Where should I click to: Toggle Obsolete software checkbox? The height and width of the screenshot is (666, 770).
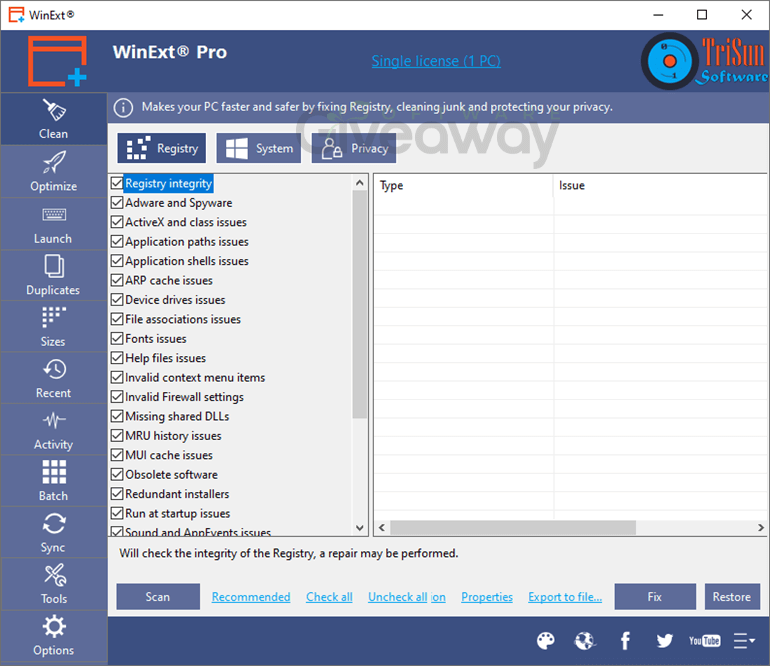coord(117,474)
